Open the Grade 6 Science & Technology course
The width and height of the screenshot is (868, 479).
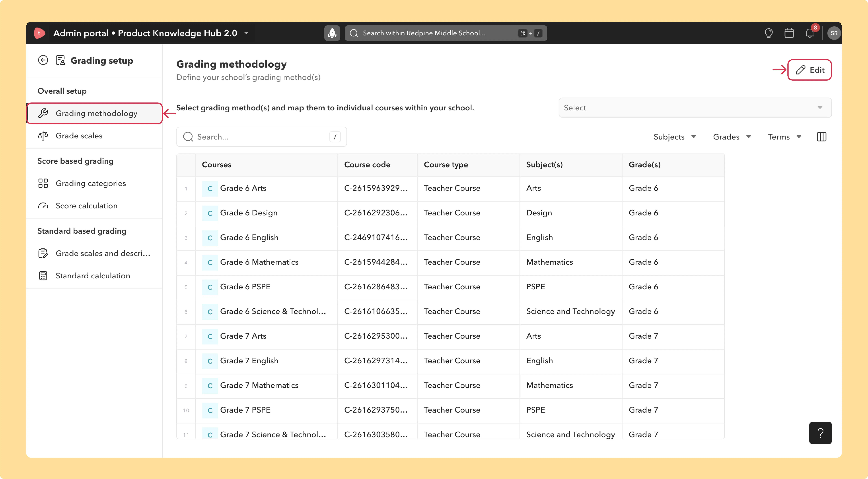coord(273,311)
